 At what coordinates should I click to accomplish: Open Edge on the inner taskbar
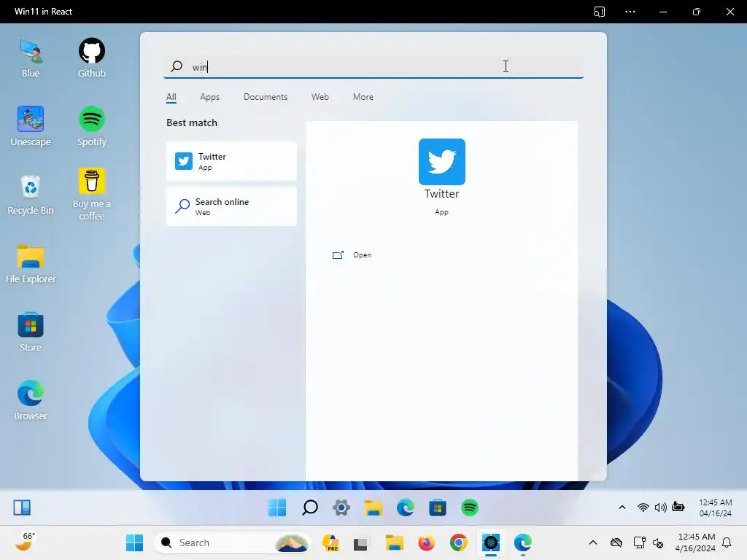(405, 507)
